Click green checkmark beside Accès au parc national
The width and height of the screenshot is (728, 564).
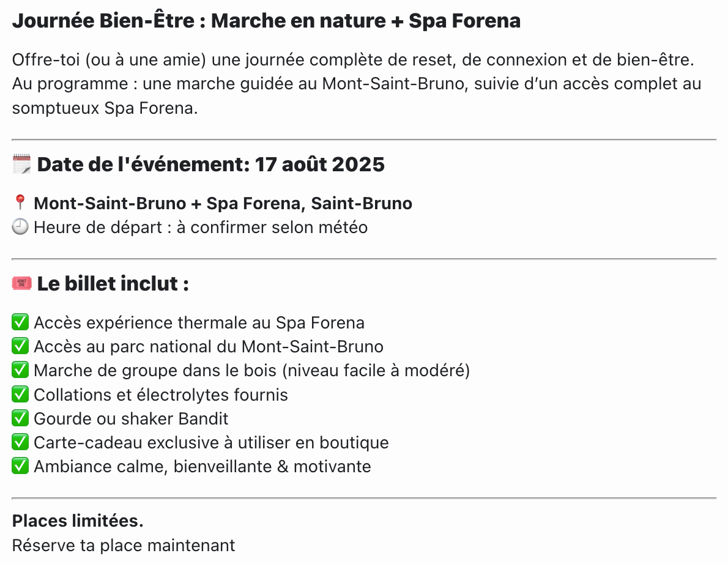coord(20,346)
